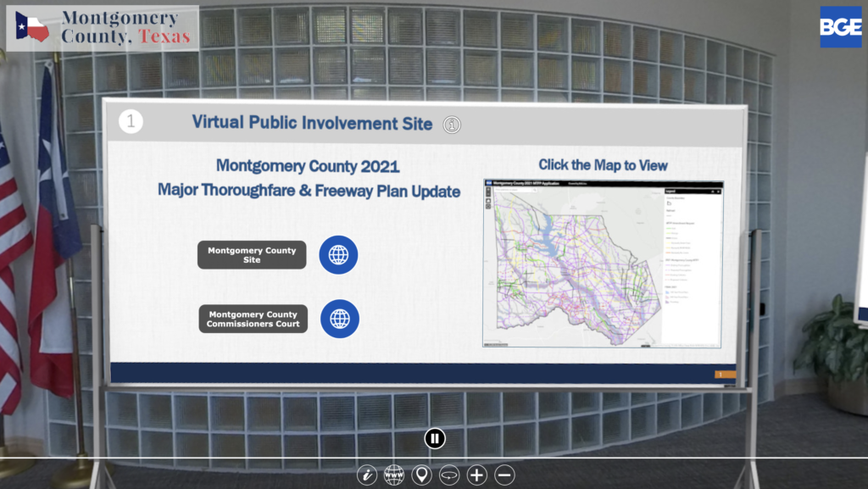Open the location pin map marker
Viewport: 868px width, 489px height.
pyautogui.click(x=422, y=475)
